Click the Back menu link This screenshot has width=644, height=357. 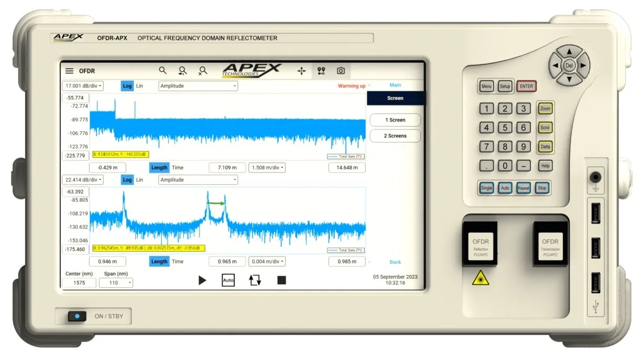(395, 262)
